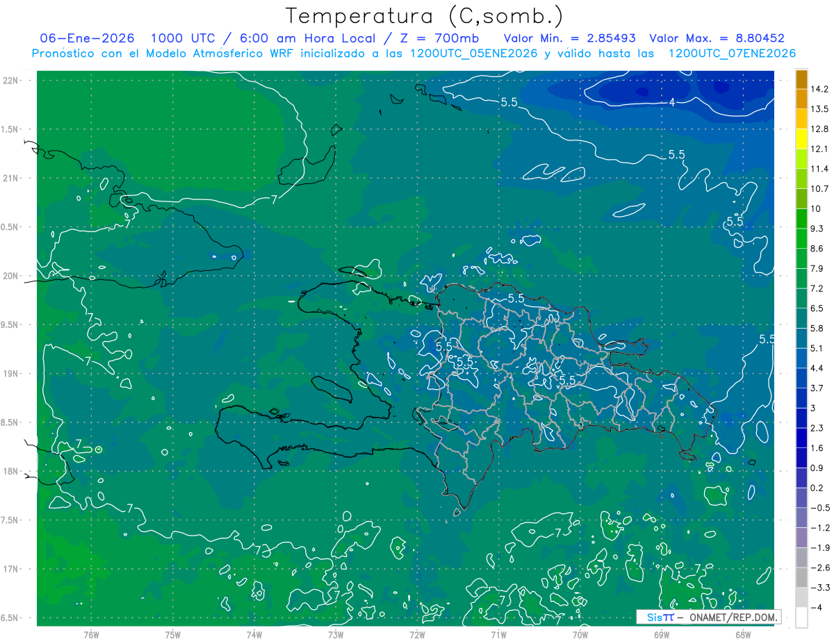Select the date text '06-Ene-2026'
Viewport: 834px width, 644px height.
pos(88,38)
